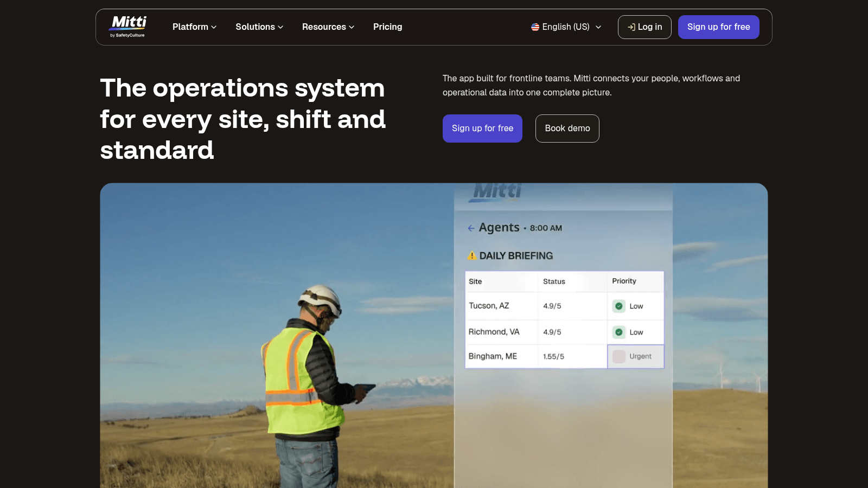This screenshot has width=868, height=488.
Task: Click the Mitti by SafetyCulture logo
Action: tap(128, 27)
